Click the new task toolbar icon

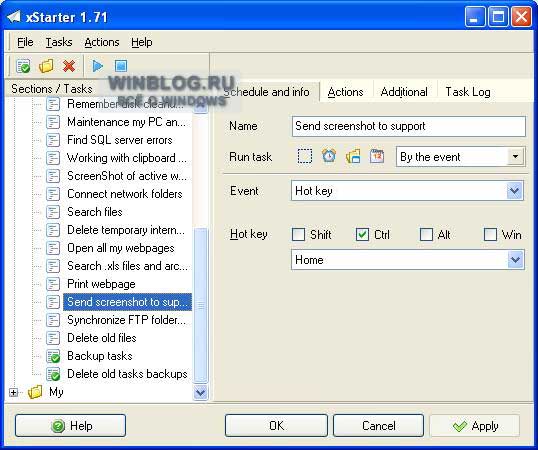[x=23, y=66]
